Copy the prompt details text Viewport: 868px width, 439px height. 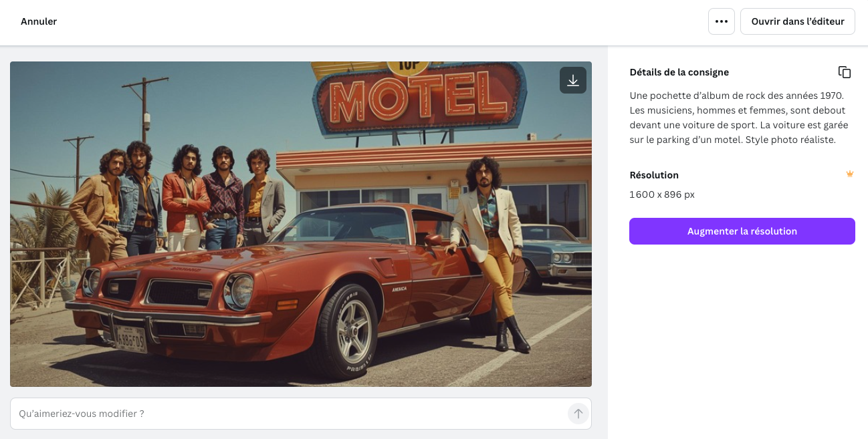click(x=845, y=72)
